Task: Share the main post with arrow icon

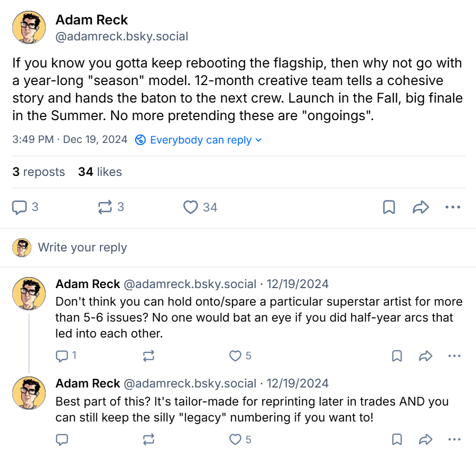Action: click(x=421, y=207)
